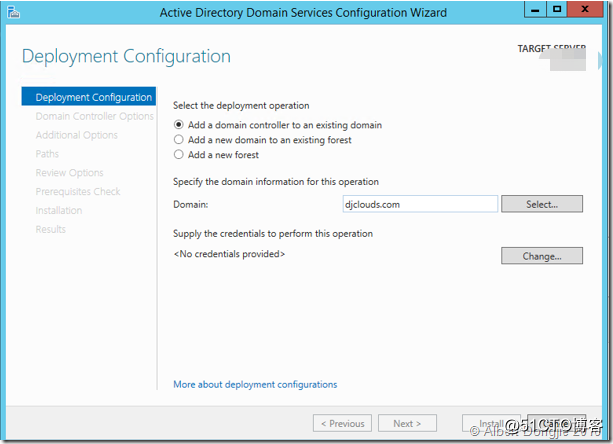Click Supply the credentials to perform text

pos(273,234)
